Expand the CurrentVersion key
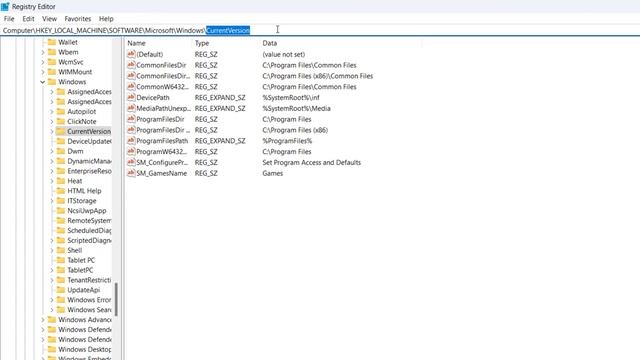 click(52, 131)
